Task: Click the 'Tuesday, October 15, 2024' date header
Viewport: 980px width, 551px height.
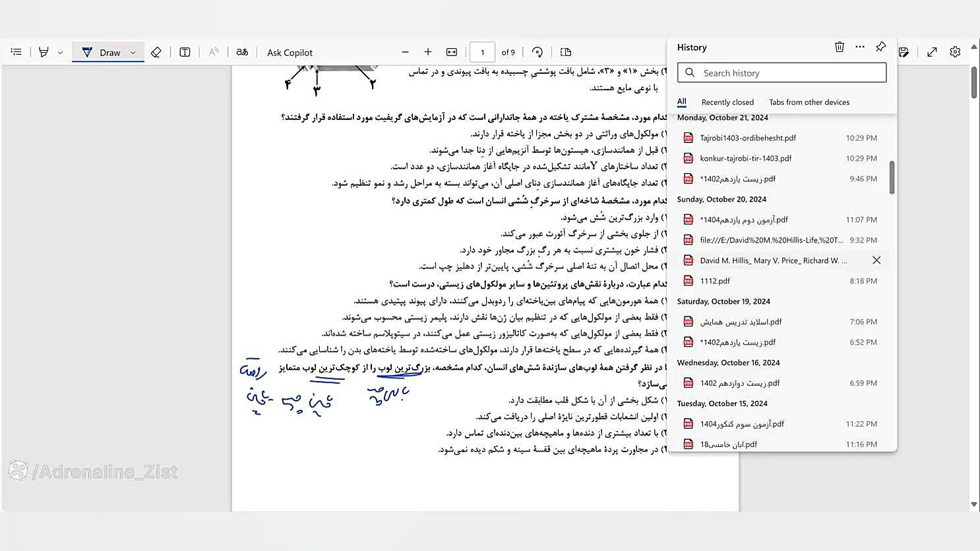Action: (722, 403)
